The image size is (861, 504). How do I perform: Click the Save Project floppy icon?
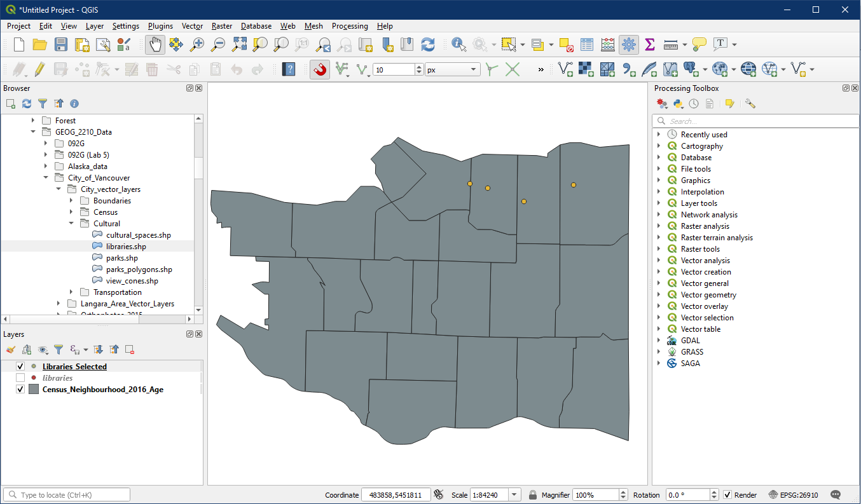[60, 44]
